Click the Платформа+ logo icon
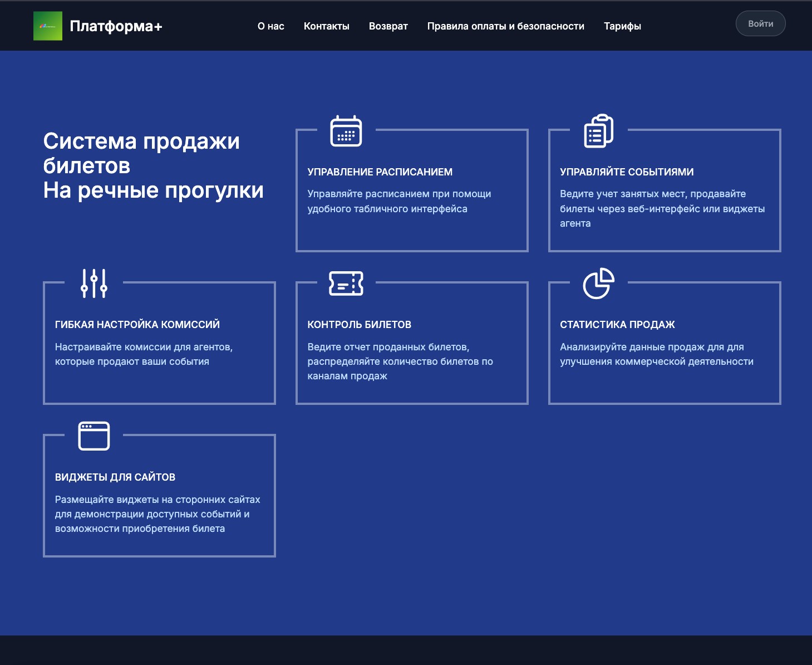 48,26
